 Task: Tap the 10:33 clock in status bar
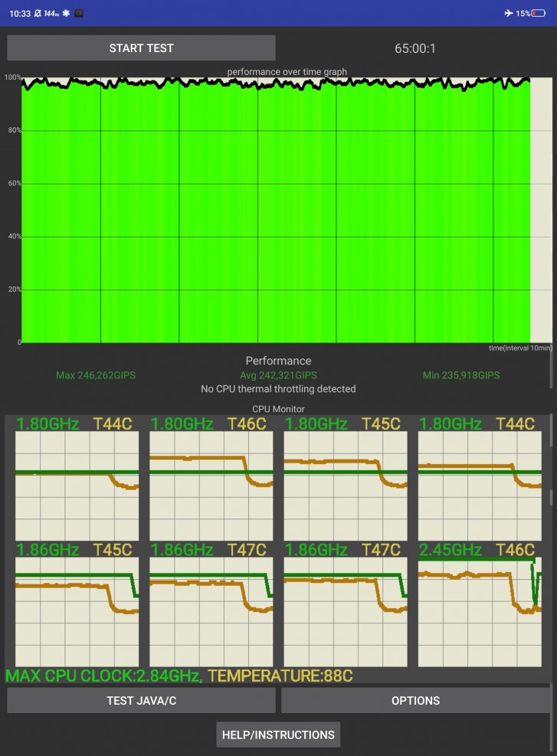(x=21, y=13)
